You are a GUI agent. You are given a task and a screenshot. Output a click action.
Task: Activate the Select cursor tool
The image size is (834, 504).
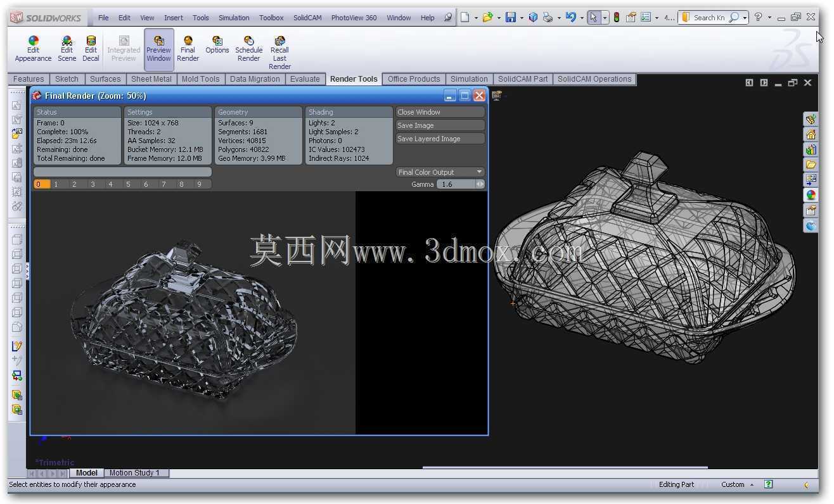click(x=593, y=18)
